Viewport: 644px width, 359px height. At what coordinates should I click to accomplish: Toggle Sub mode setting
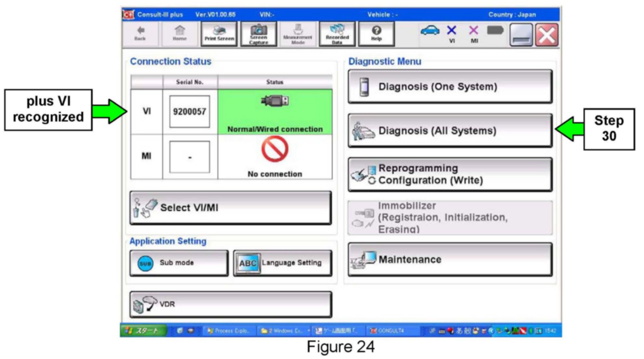pos(179,263)
